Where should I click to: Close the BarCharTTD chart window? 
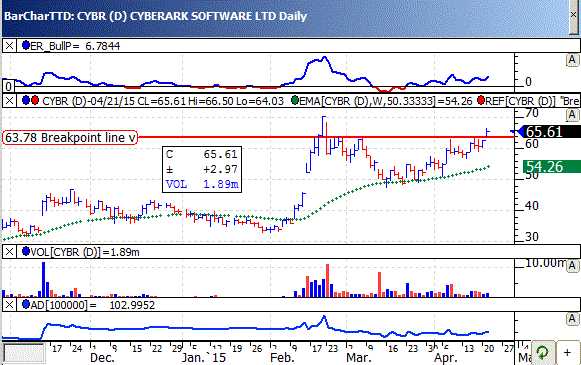(573, 15)
